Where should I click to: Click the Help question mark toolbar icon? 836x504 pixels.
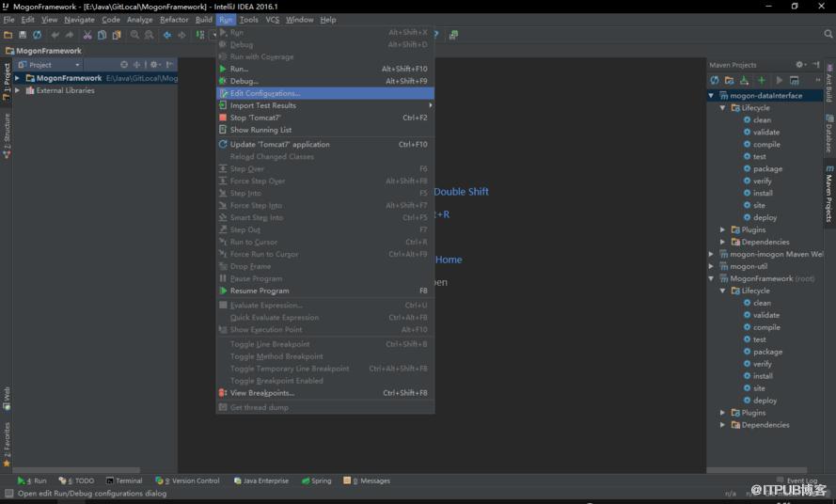click(436, 35)
